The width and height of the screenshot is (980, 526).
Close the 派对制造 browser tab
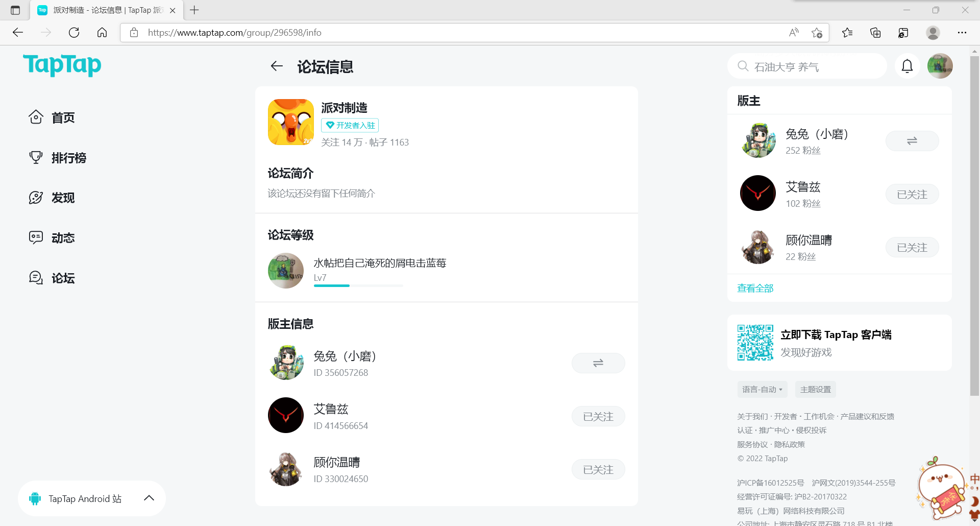tap(173, 10)
